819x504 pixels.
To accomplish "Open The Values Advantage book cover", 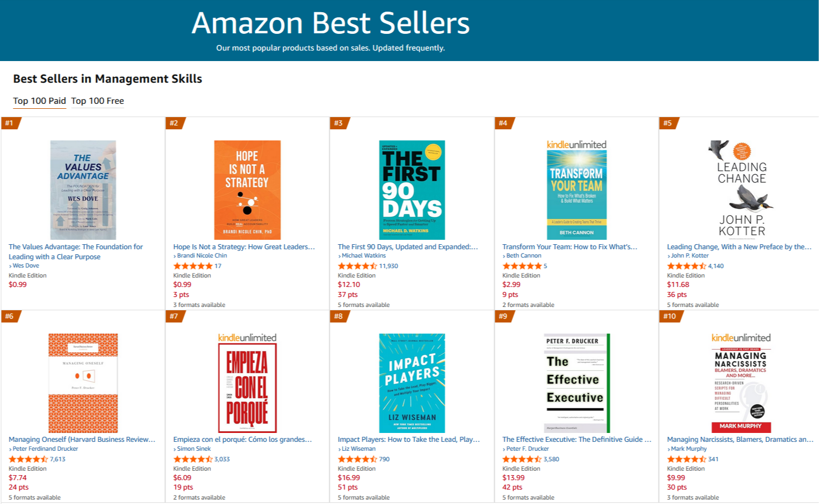I will coord(83,190).
